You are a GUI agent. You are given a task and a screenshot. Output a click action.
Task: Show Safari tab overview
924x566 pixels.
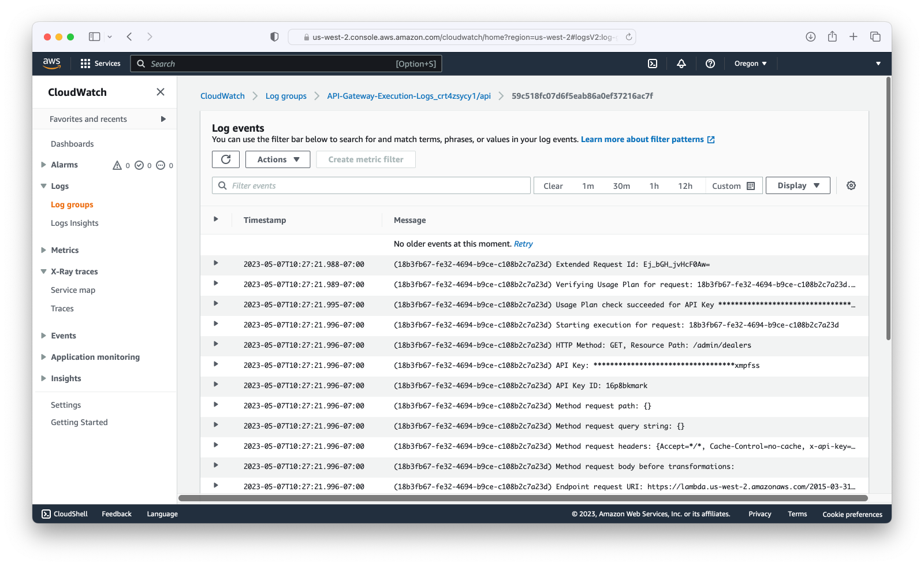[875, 36]
